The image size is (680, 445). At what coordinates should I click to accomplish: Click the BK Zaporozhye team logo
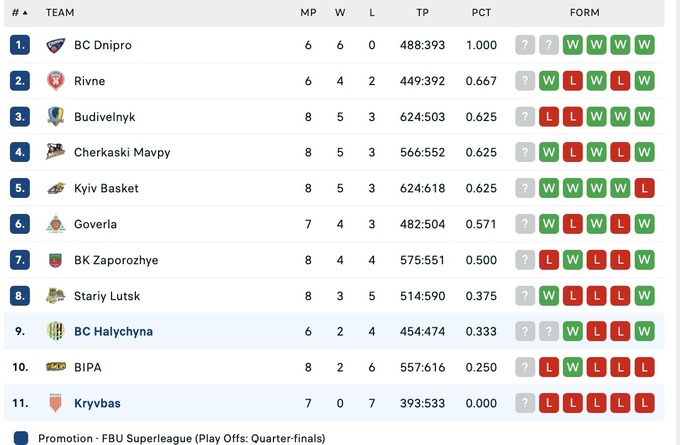click(55, 260)
